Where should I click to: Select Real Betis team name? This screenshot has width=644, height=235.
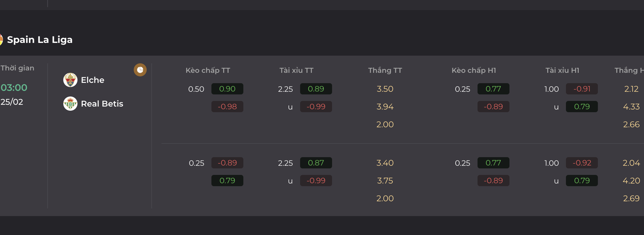pos(102,104)
